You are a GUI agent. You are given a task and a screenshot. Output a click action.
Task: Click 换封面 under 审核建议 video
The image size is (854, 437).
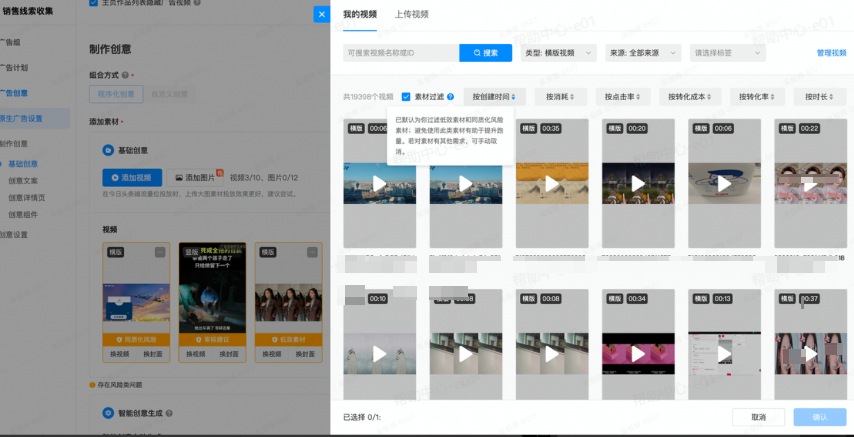coord(229,354)
